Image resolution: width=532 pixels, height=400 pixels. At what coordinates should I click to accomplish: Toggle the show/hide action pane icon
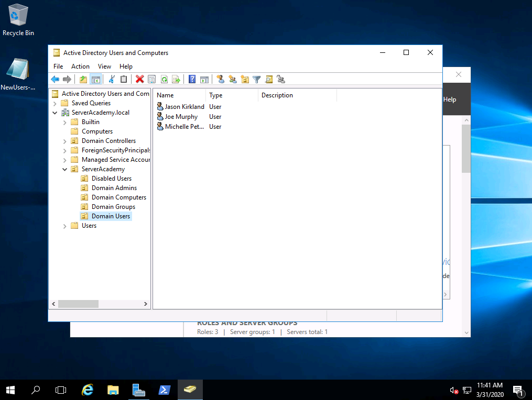click(x=204, y=80)
